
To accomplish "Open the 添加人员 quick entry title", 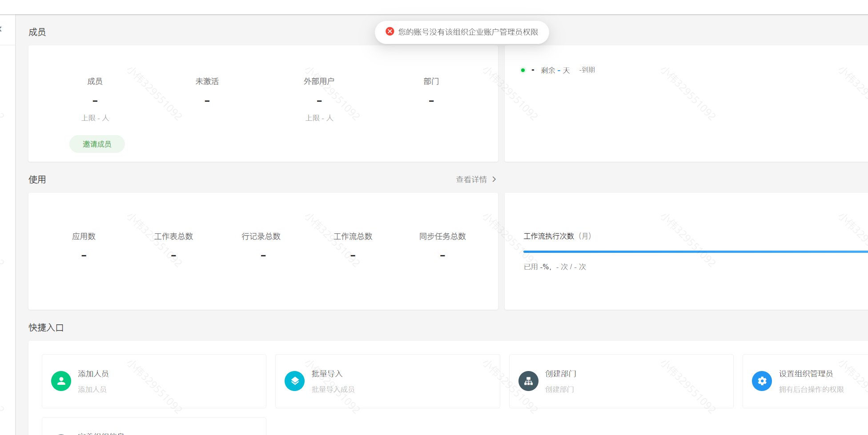I will coord(93,374).
